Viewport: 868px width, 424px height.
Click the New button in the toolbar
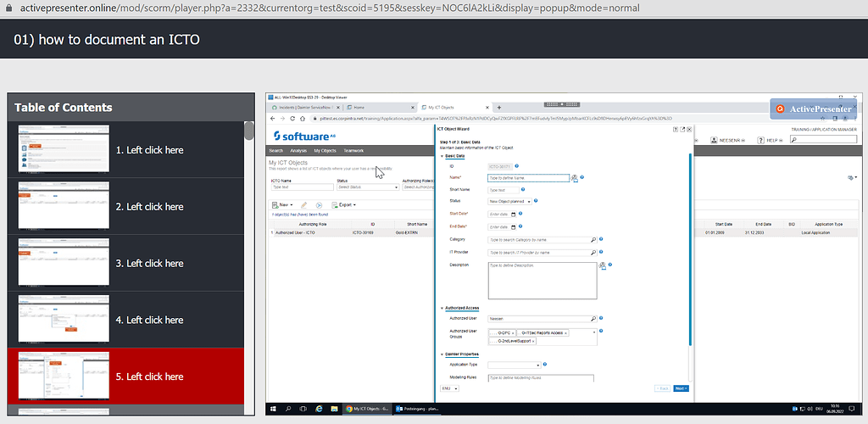click(x=281, y=205)
